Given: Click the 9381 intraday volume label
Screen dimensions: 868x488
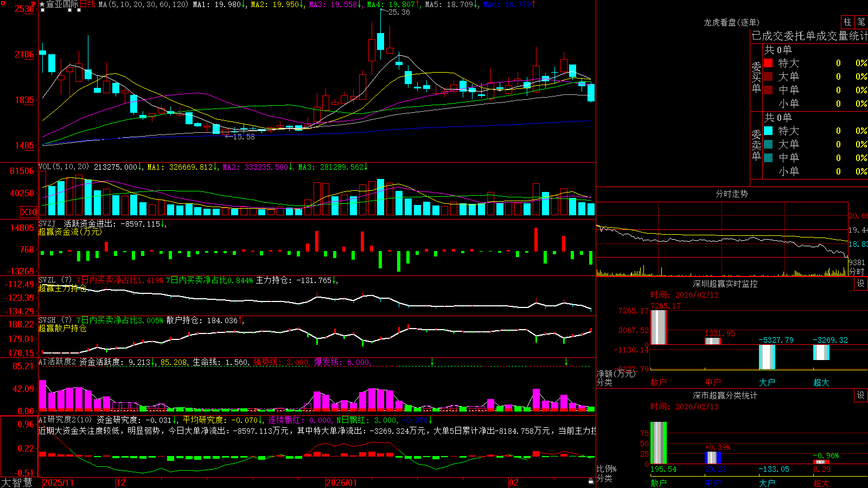Looking at the screenshot, I should click(857, 262).
